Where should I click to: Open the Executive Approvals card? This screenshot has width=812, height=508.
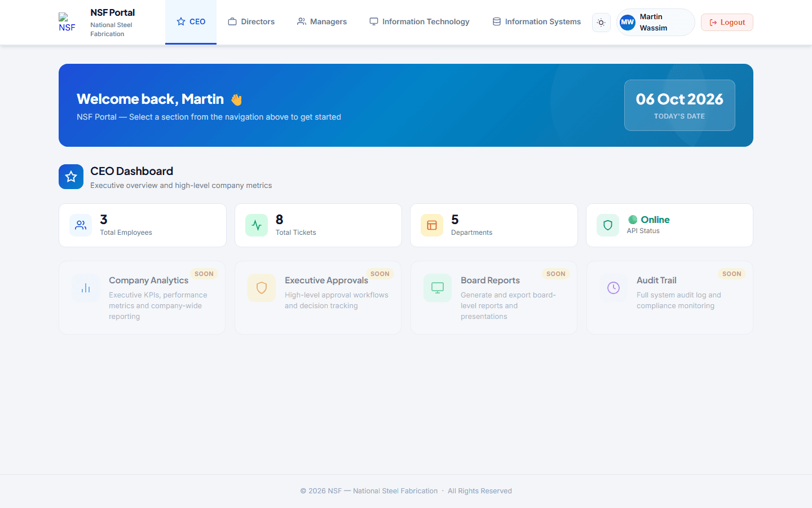(318, 297)
